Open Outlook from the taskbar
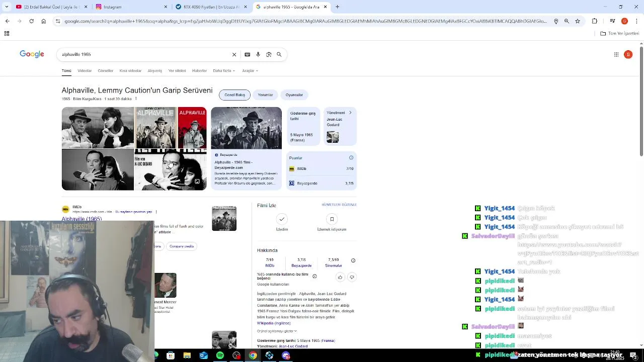This screenshot has width=644, height=362. tap(203, 355)
